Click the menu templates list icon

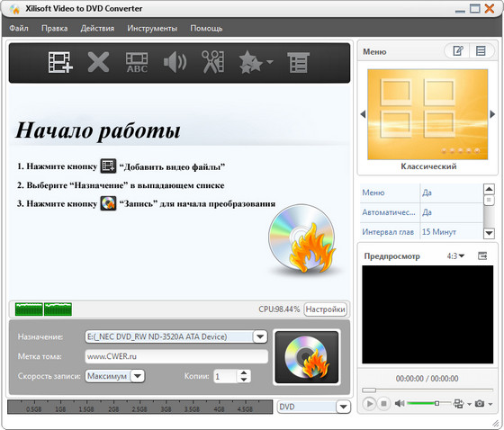481,50
